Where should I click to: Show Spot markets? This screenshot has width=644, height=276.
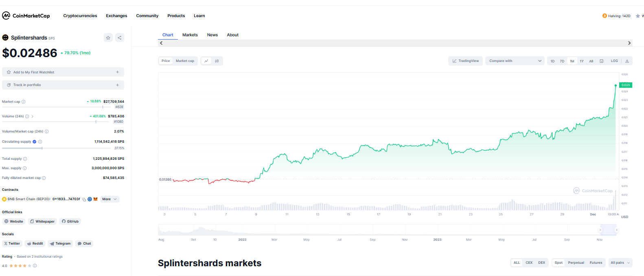click(559, 263)
